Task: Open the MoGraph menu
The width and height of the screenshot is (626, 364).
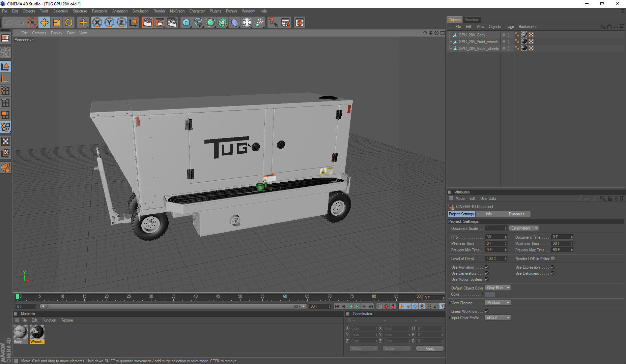Action: [177, 11]
